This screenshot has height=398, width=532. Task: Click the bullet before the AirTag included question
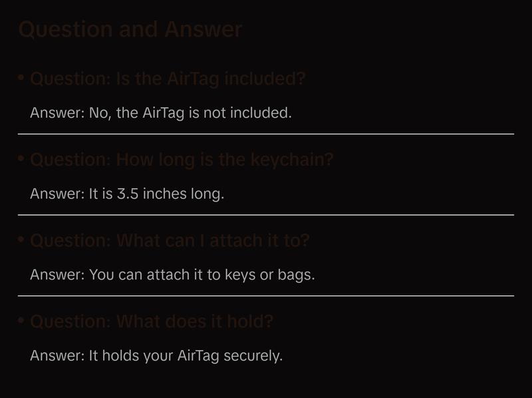(21, 79)
